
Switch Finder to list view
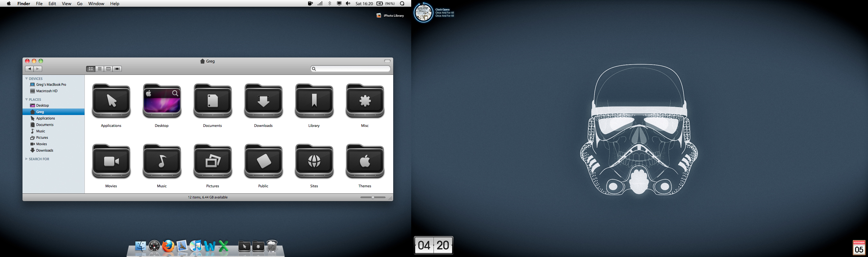(x=99, y=69)
